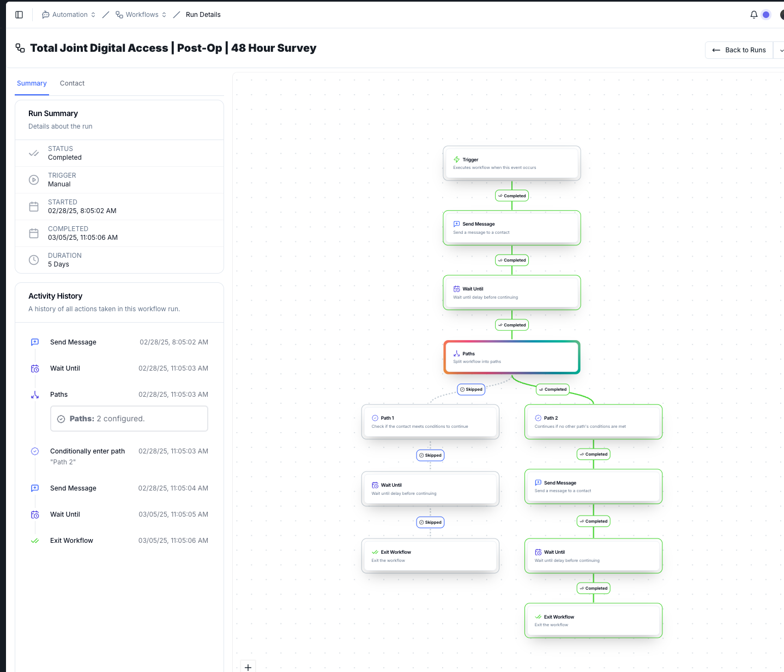Click Skipped badge below Path 1 node

point(430,456)
